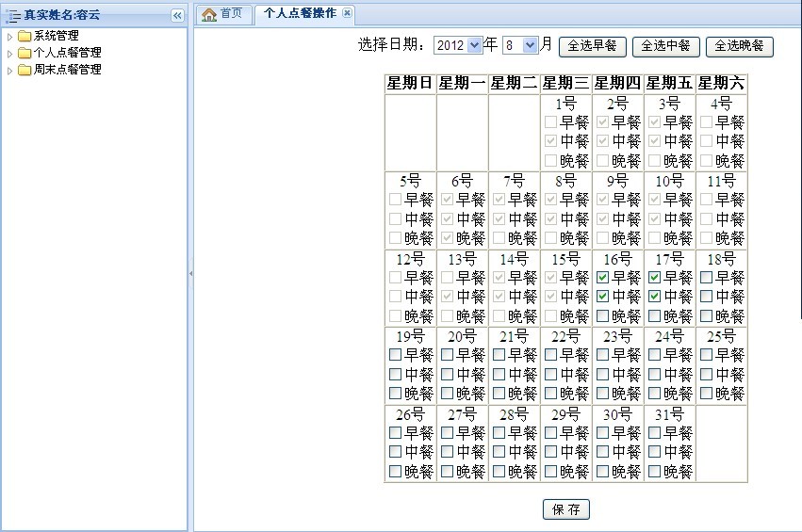Click the 星期三 column header

point(565,83)
